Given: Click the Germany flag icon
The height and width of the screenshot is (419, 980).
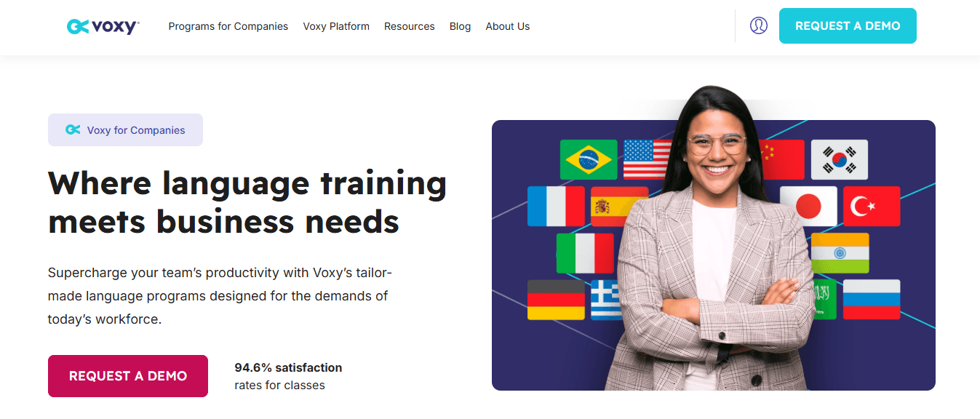Looking at the screenshot, I should (x=556, y=300).
